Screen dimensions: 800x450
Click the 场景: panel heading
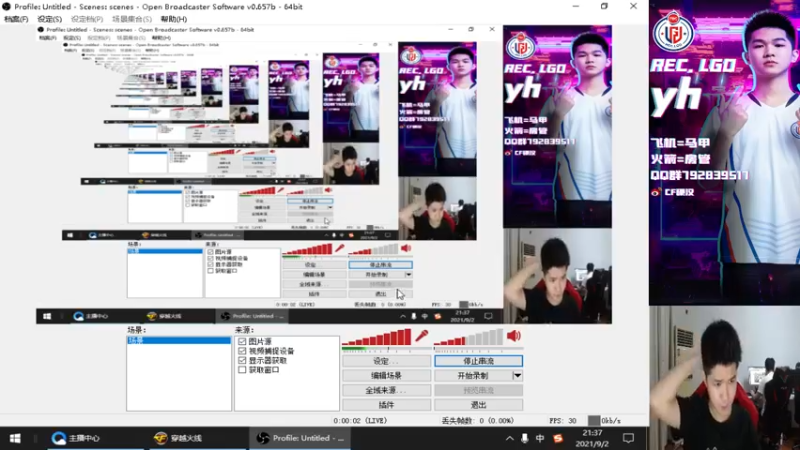pos(136,330)
